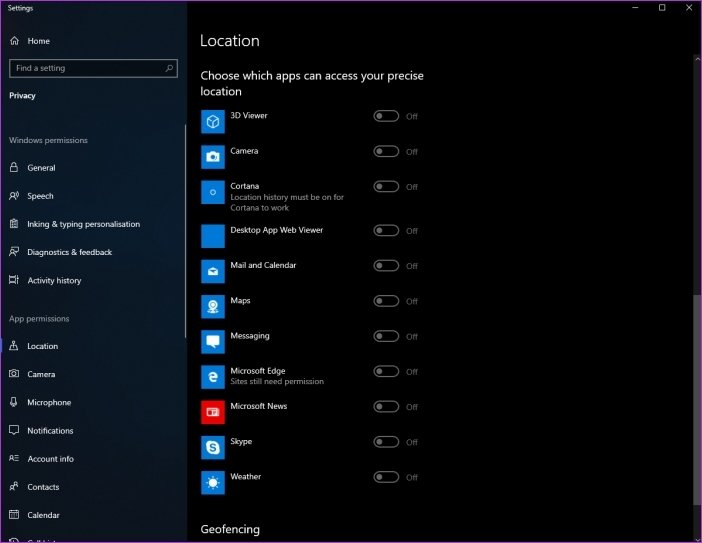Click the General lock icon
The image size is (702, 543).
click(14, 167)
